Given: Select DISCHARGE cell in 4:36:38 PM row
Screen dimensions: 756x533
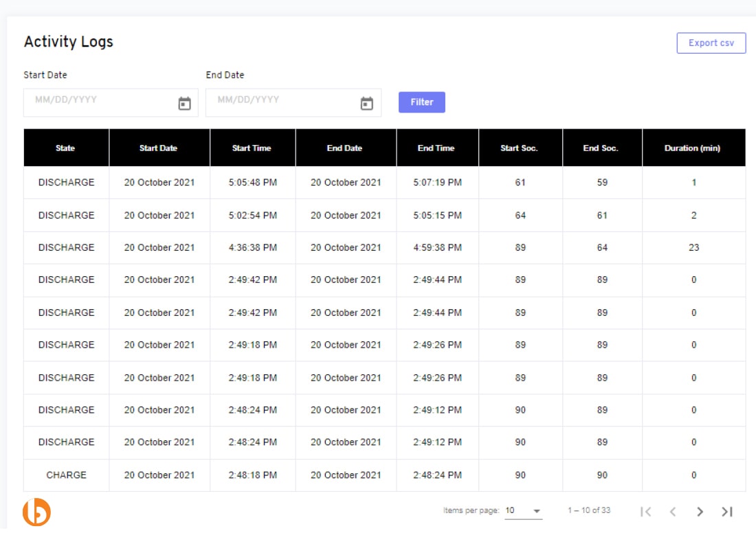Looking at the screenshot, I should [x=66, y=247].
